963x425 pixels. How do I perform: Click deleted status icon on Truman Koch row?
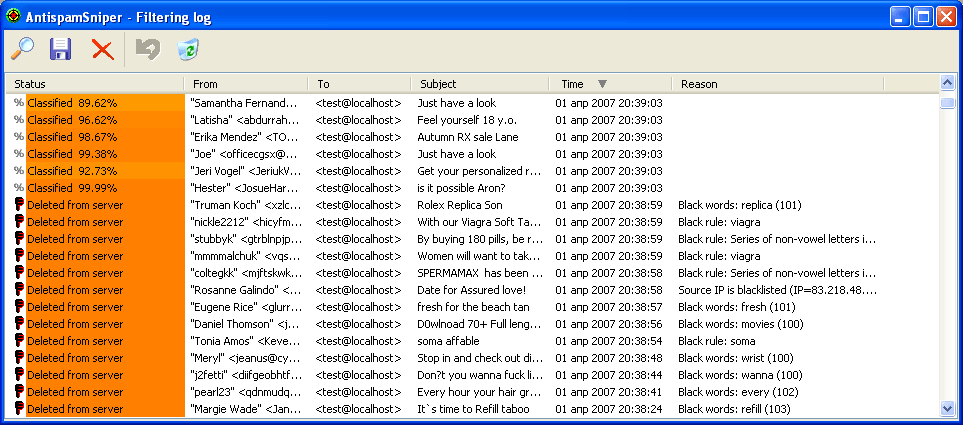(19, 205)
